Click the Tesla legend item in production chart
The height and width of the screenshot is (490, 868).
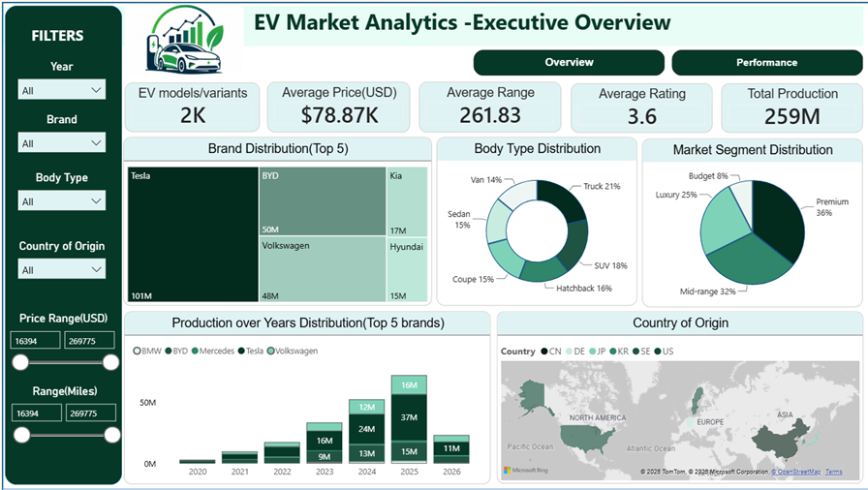coord(251,351)
